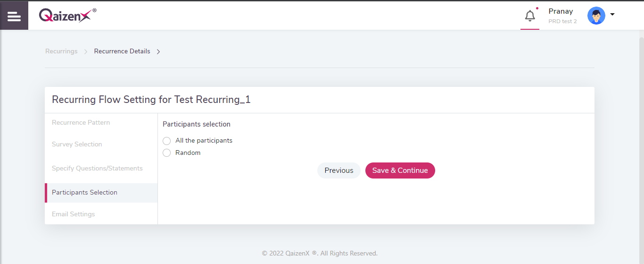This screenshot has width=644, height=264.
Task: Go to the Survey Selection step
Action: pos(77,144)
